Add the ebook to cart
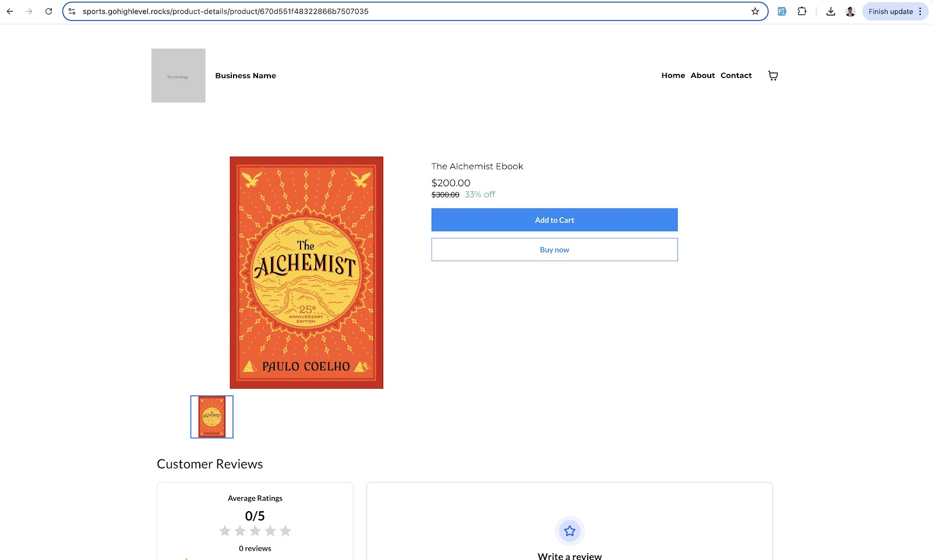 click(x=555, y=220)
